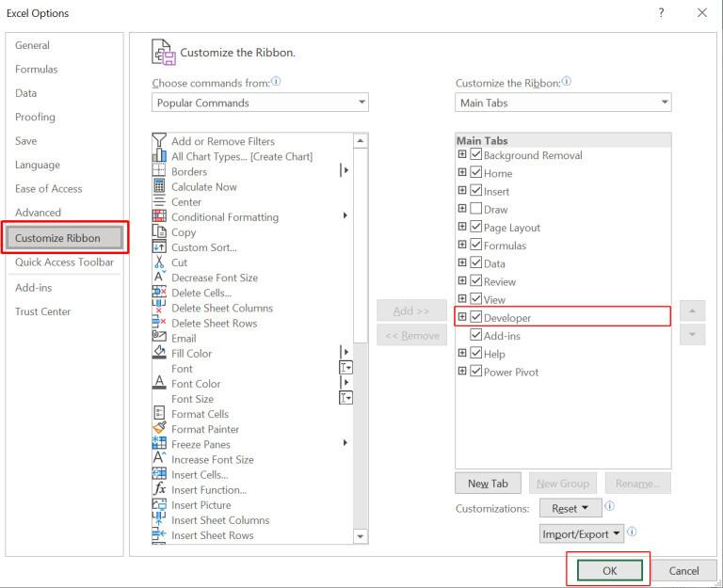Click the Center alignment icon
The height and width of the screenshot is (588, 723).
159,201
